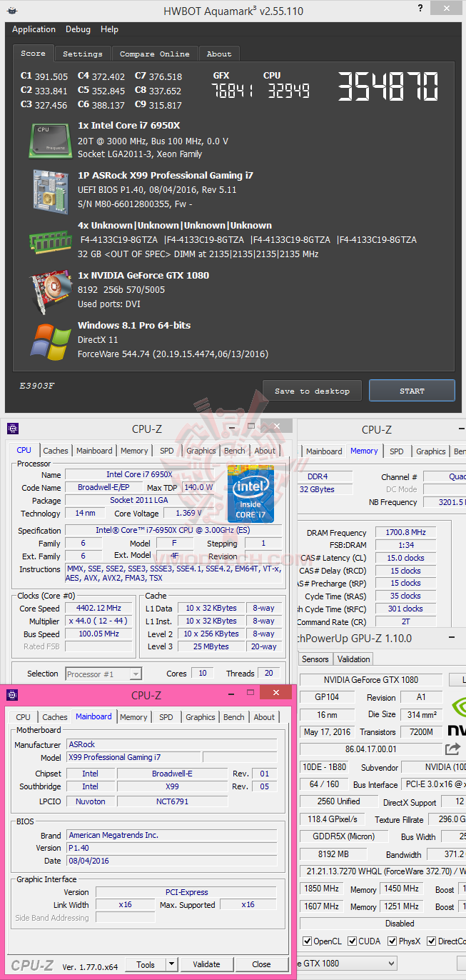Click the E3903F code in Aquamark
Screen dimensions: 466x980
tap(36, 386)
